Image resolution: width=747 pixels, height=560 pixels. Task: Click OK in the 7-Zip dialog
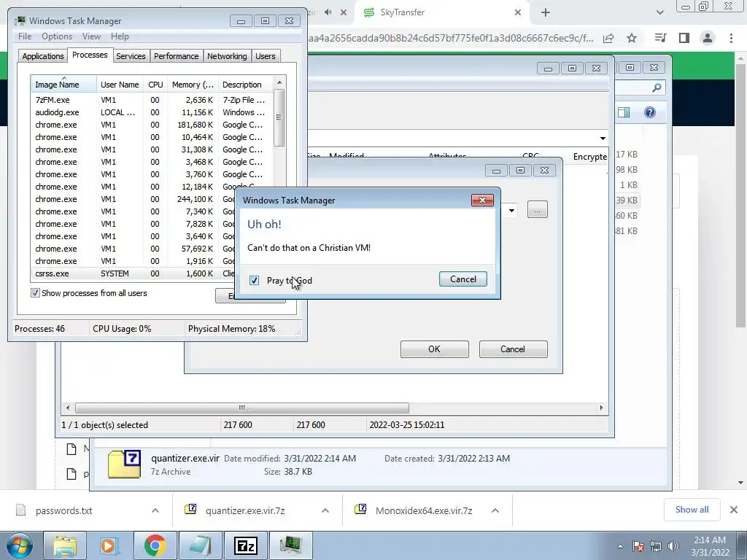[435, 349]
